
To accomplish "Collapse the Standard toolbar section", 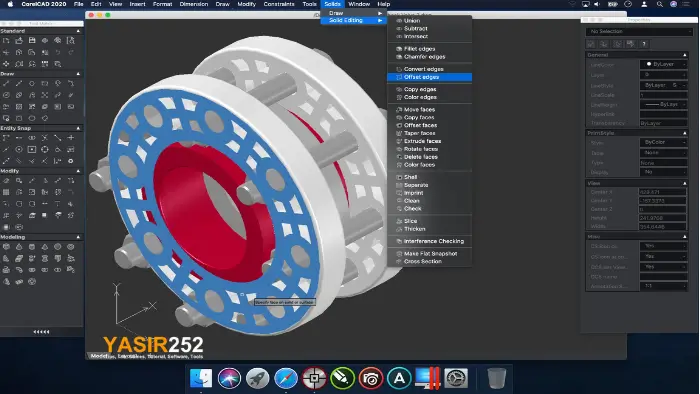I will pos(79,31).
